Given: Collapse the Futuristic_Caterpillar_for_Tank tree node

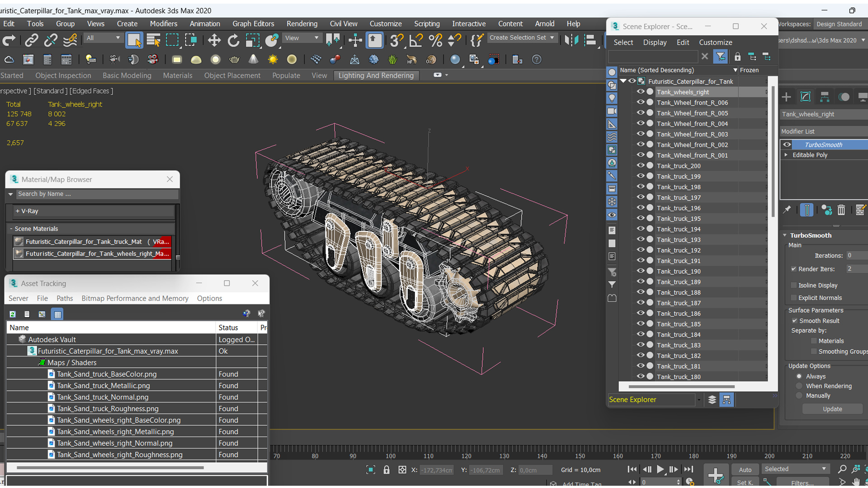Looking at the screenshot, I should pos(623,81).
